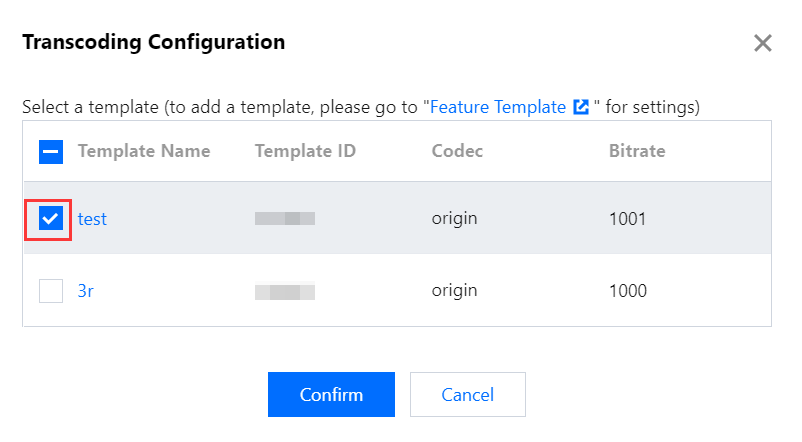Select the blurred Template ID of 3r row
Image resolution: width=802 pixels, height=442 pixels.
point(285,291)
